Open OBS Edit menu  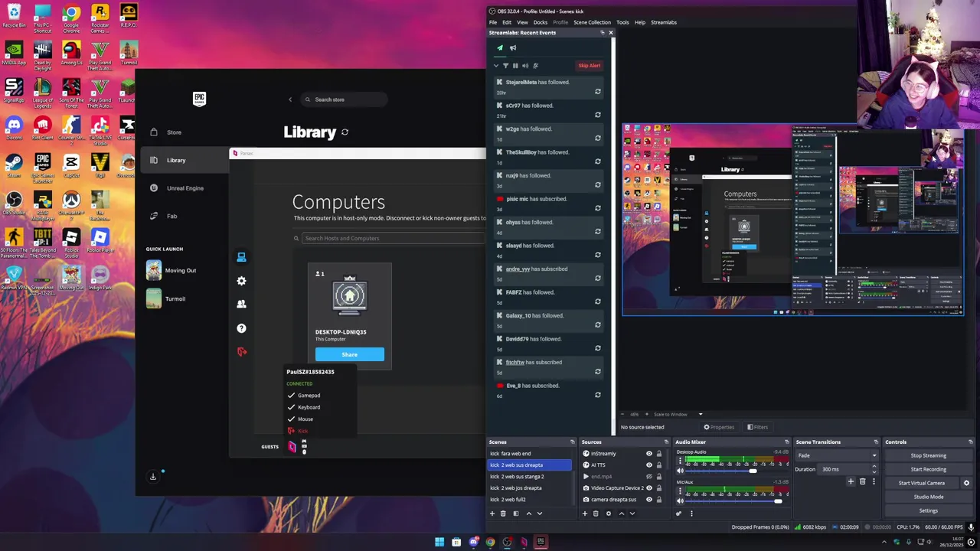pyautogui.click(x=507, y=22)
